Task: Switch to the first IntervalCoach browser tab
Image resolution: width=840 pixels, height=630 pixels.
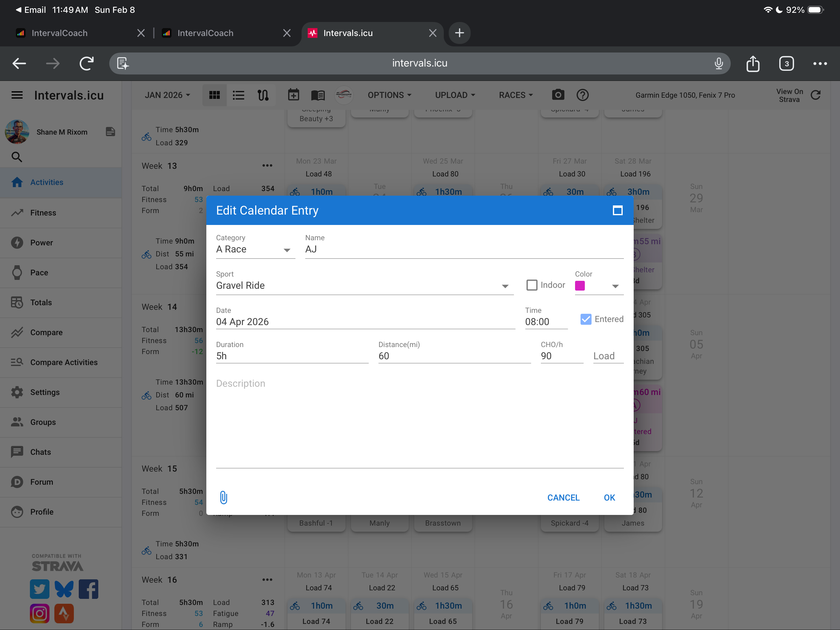Action: (x=60, y=33)
